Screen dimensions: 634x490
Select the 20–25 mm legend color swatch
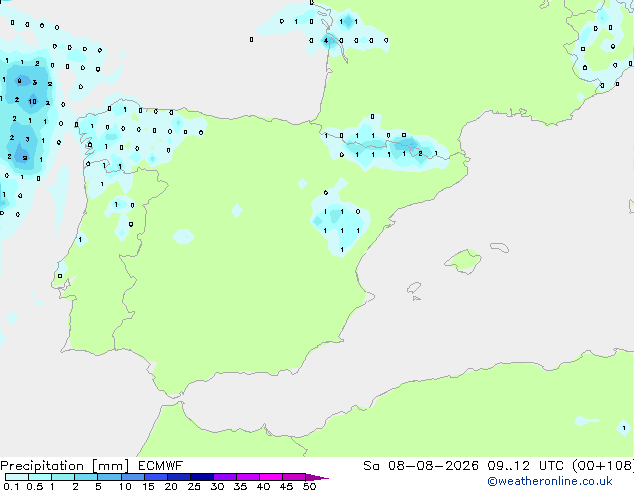coord(178,477)
